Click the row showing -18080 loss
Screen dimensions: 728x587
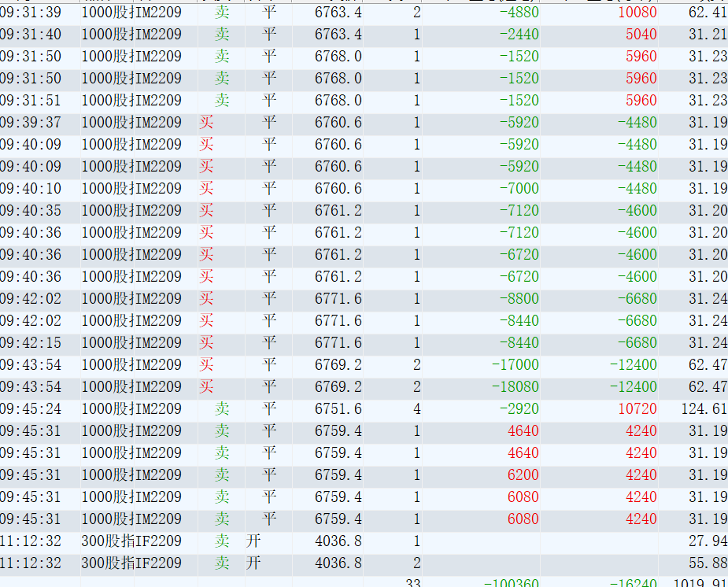pyautogui.click(x=364, y=387)
